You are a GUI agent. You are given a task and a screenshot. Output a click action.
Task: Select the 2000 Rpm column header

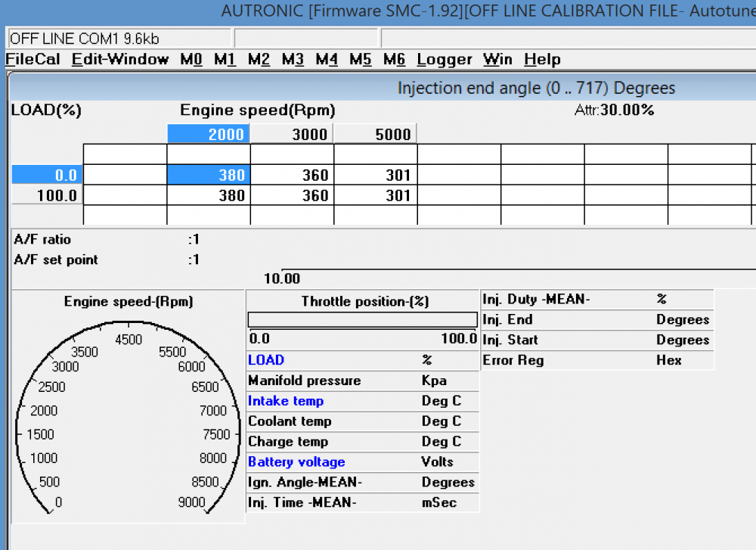tap(209, 134)
